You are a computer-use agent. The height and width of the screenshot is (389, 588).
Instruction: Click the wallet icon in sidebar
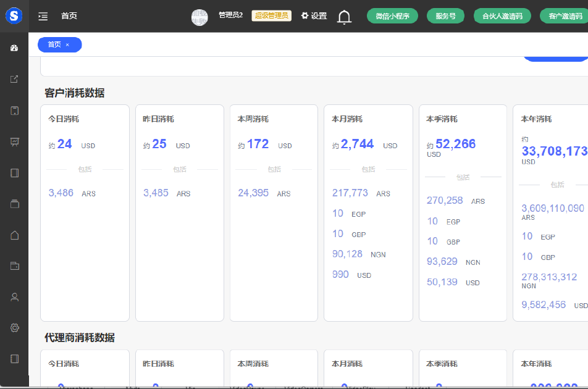point(14,266)
